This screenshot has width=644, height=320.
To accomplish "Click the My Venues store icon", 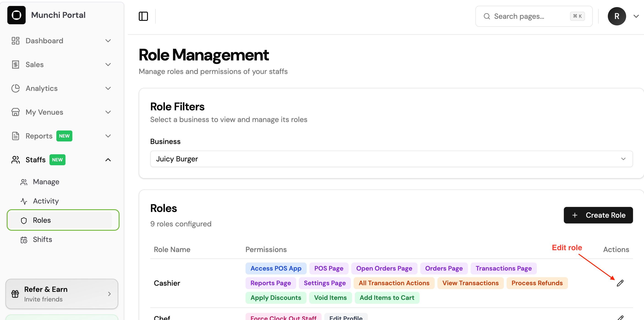I will point(16,112).
